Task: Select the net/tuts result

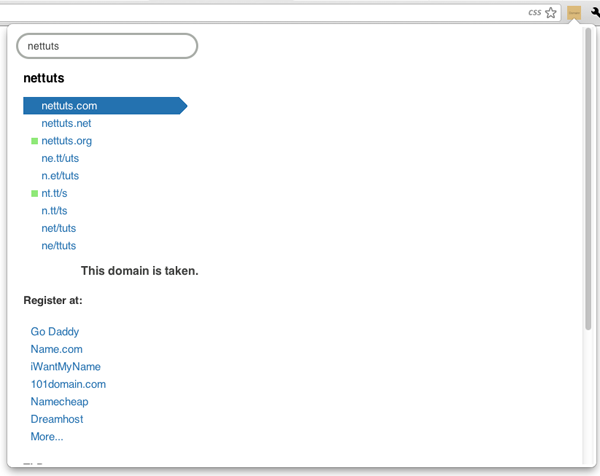Action: 59,228
